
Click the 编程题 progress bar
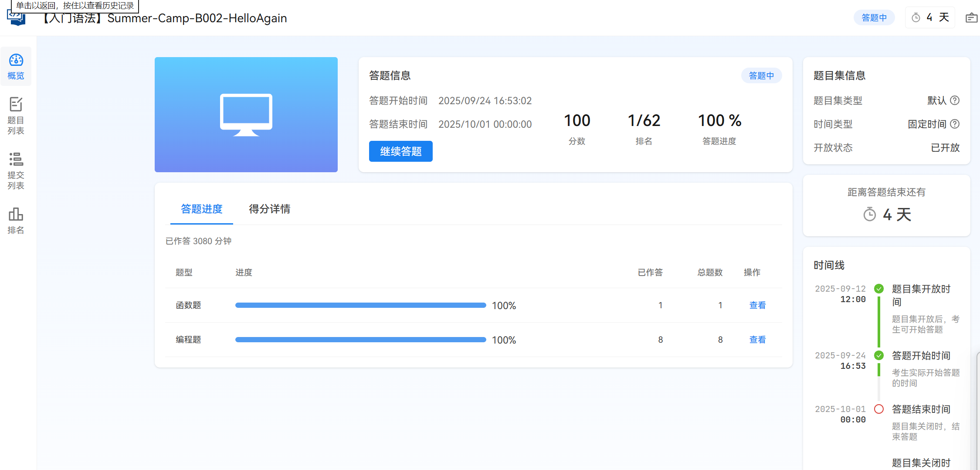point(360,340)
